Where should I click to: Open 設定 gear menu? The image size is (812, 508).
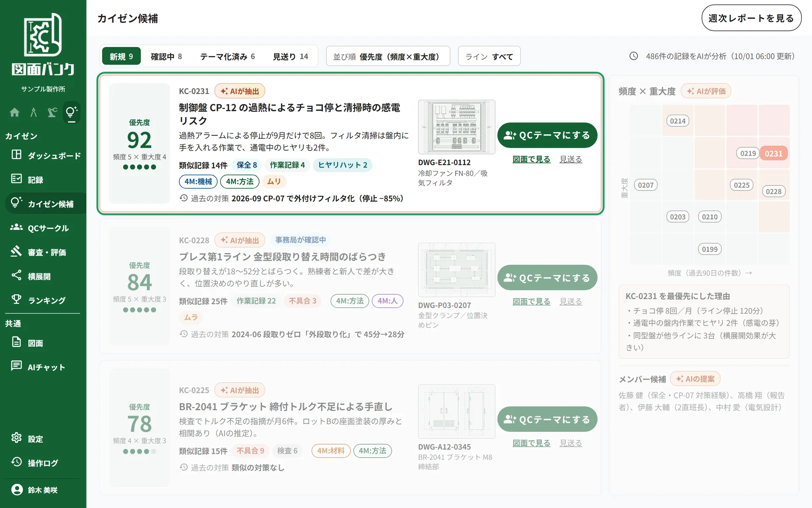point(46,439)
